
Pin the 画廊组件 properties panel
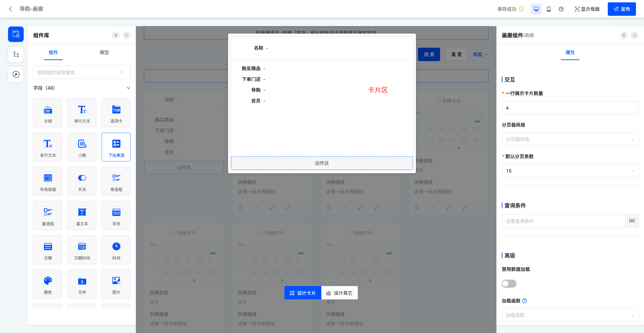[x=624, y=35]
